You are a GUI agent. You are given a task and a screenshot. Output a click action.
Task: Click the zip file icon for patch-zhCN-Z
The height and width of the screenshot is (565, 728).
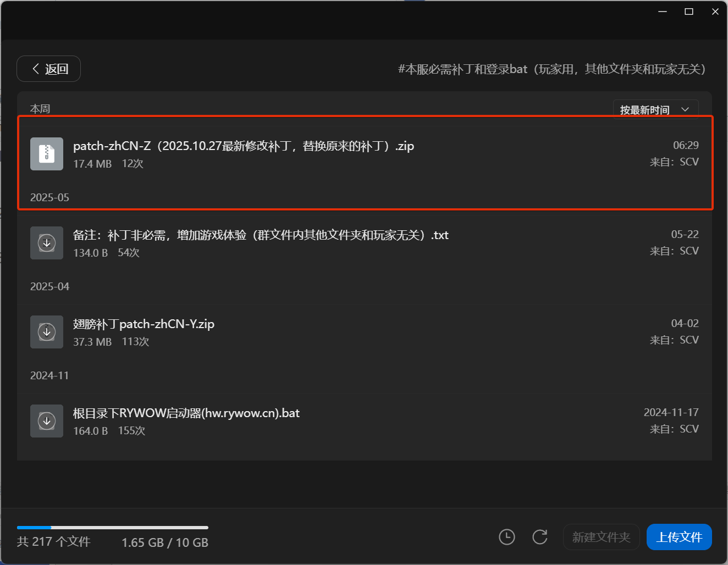click(x=47, y=154)
